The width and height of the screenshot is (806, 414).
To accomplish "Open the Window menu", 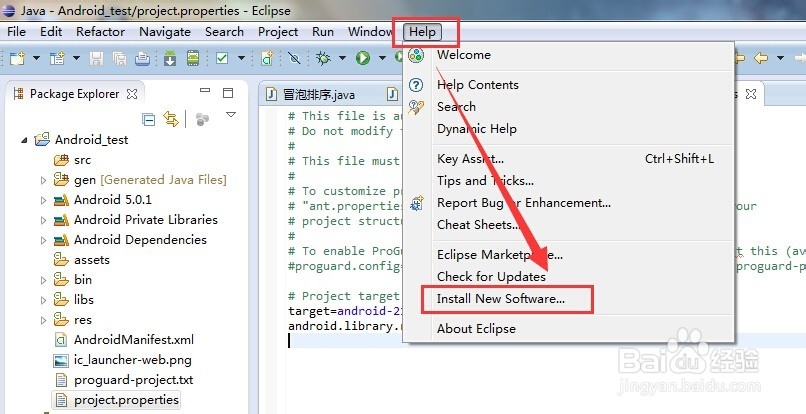I will [x=370, y=32].
